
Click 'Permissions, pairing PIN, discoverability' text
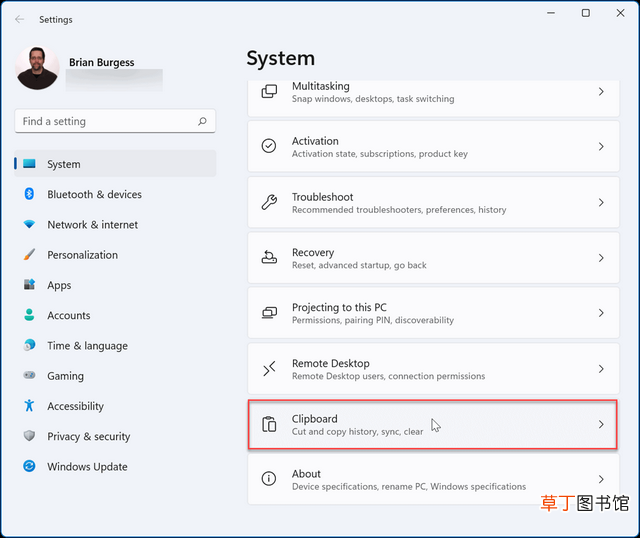(373, 320)
